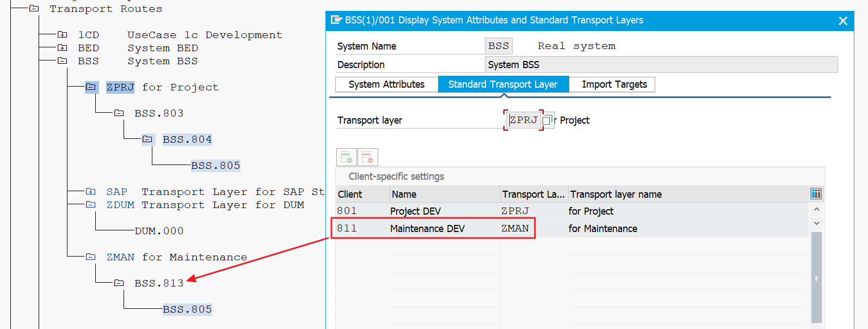
Task: Select the Standard Transport Layer tab
Action: click(x=502, y=84)
